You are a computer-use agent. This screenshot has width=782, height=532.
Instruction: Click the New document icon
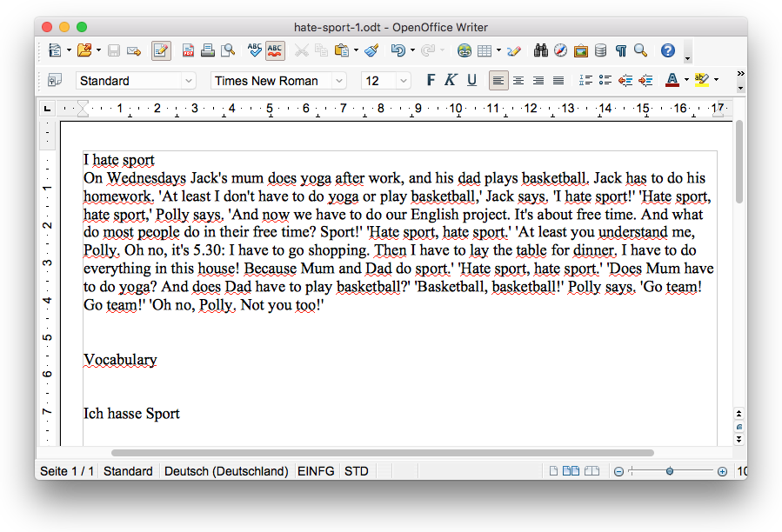(x=55, y=50)
